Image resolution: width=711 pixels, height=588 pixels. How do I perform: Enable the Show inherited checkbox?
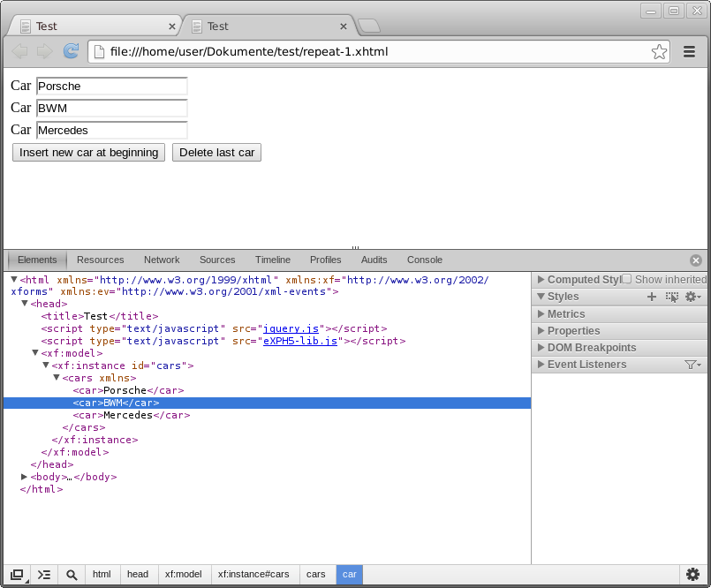click(627, 279)
